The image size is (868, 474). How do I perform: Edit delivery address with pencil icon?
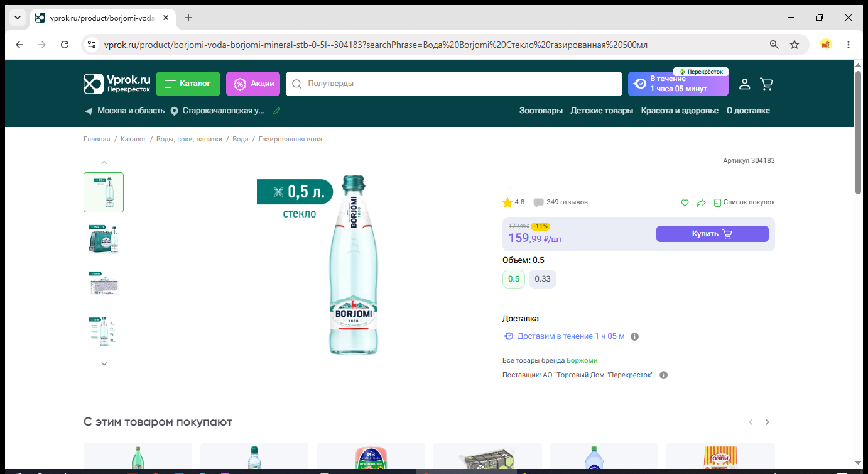pos(277,111)
